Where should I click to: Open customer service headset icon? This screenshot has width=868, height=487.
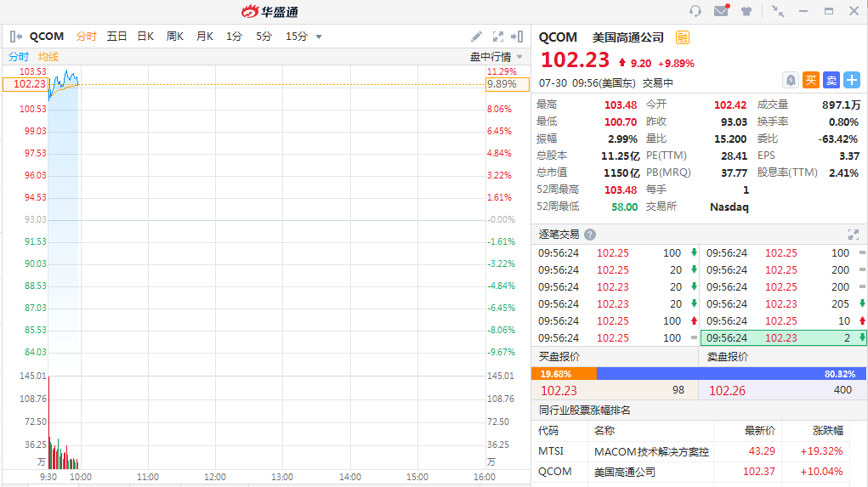695,11
